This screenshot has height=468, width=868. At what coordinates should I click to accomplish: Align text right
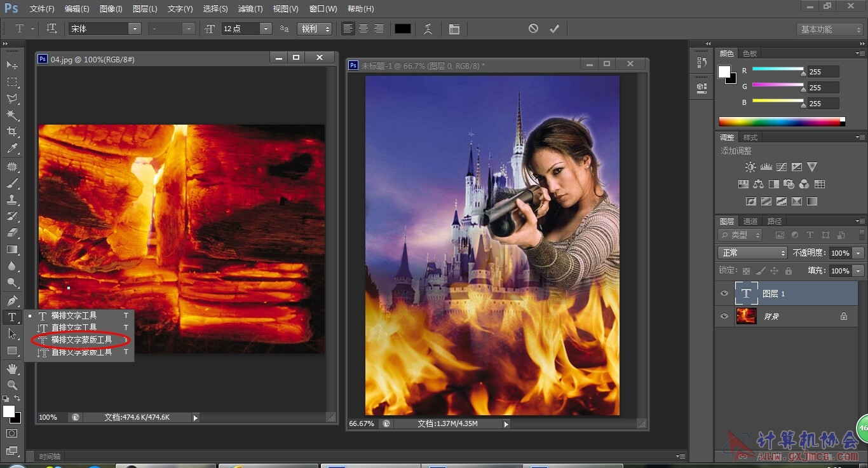pyautogui.click(x=379, y=29)
